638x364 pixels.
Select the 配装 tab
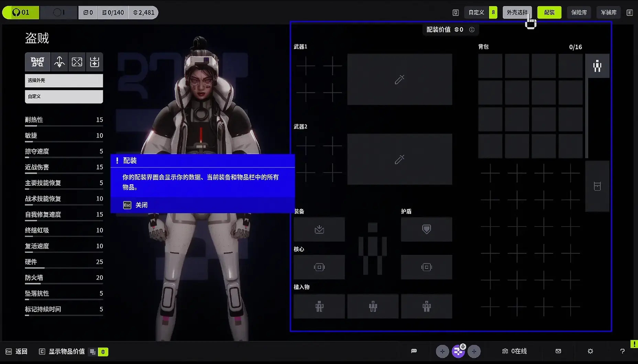click(x=549, y=12)
